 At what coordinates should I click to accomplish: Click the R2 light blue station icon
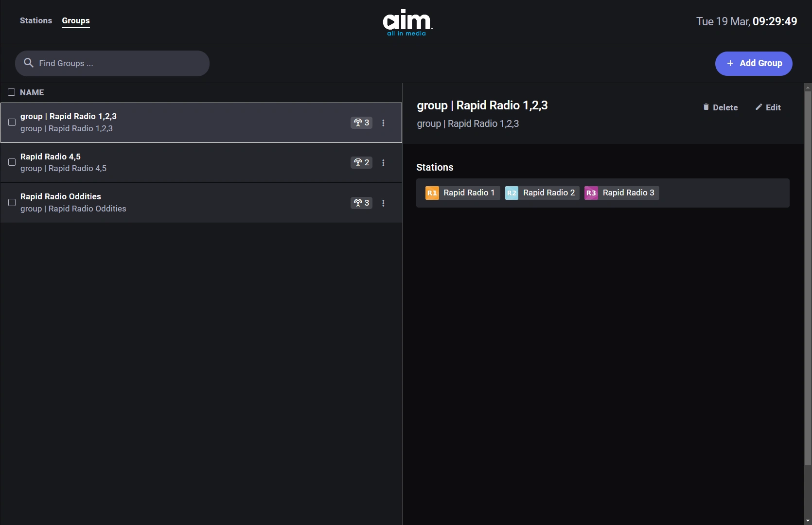pos(512,193)
